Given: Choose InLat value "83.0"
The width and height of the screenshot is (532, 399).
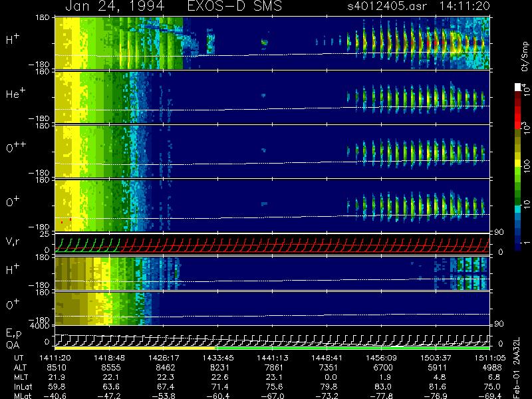Looking at the screenshot, I should (x=383, y=386).
